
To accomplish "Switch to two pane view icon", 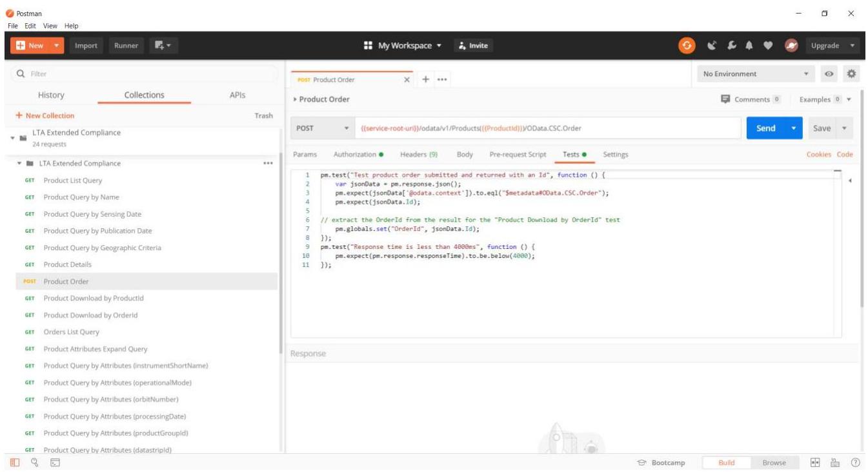I will (x=815, y=462).
